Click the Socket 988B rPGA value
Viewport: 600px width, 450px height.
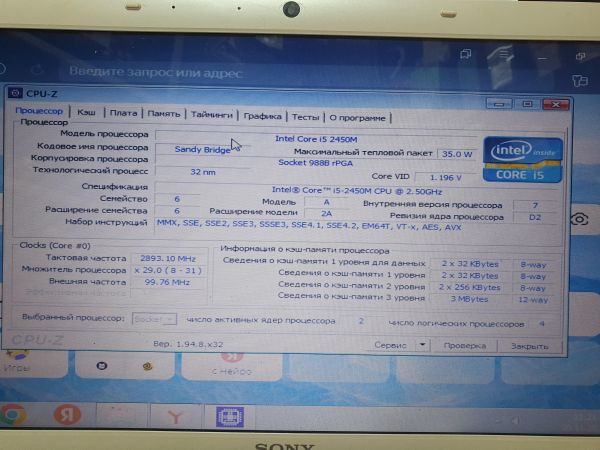[x=315, y=163]
